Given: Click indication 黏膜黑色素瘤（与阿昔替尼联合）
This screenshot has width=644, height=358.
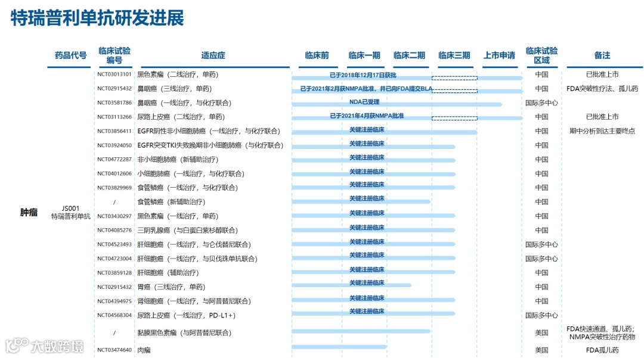Looking at the screenshot, I should pos(184,332).
